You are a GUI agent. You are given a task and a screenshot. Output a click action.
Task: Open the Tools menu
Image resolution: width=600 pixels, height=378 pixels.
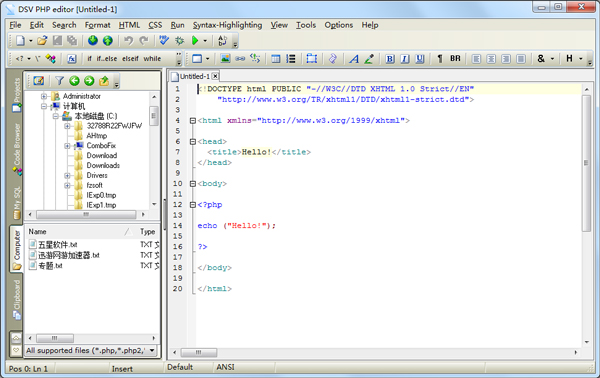click(x=306, y=25)
